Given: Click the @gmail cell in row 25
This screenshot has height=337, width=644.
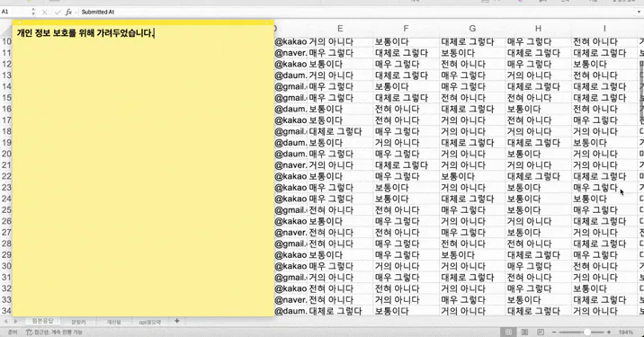Looking at the screenshot, I should [x=291, y=210].
